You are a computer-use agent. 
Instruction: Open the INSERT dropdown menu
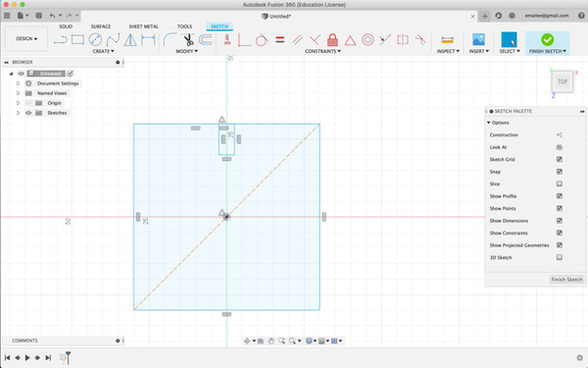point(479,51)
